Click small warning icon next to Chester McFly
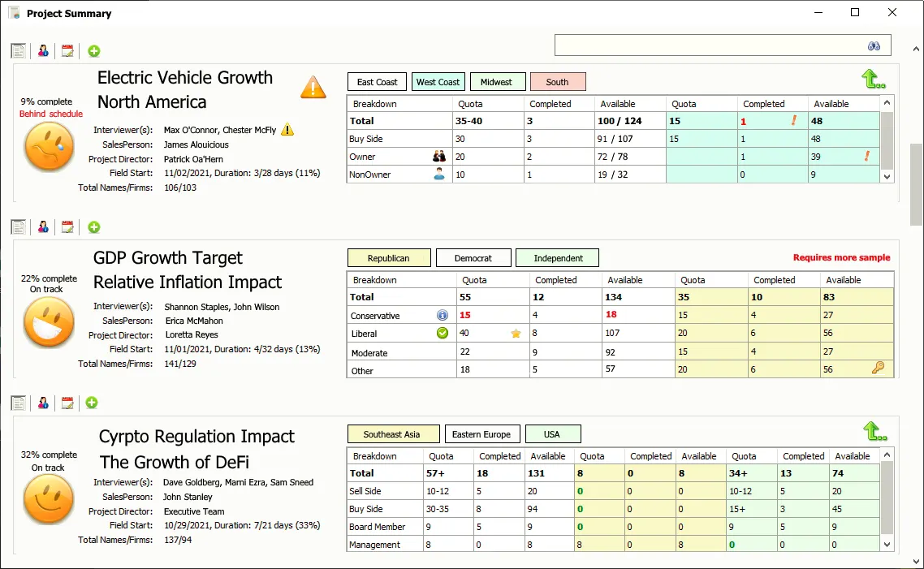 point(287,130)
